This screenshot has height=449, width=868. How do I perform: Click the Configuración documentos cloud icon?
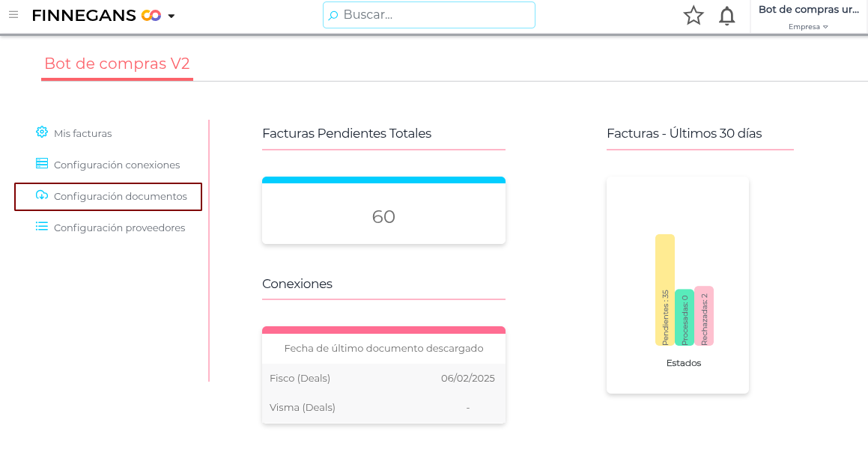click(42, 195)
